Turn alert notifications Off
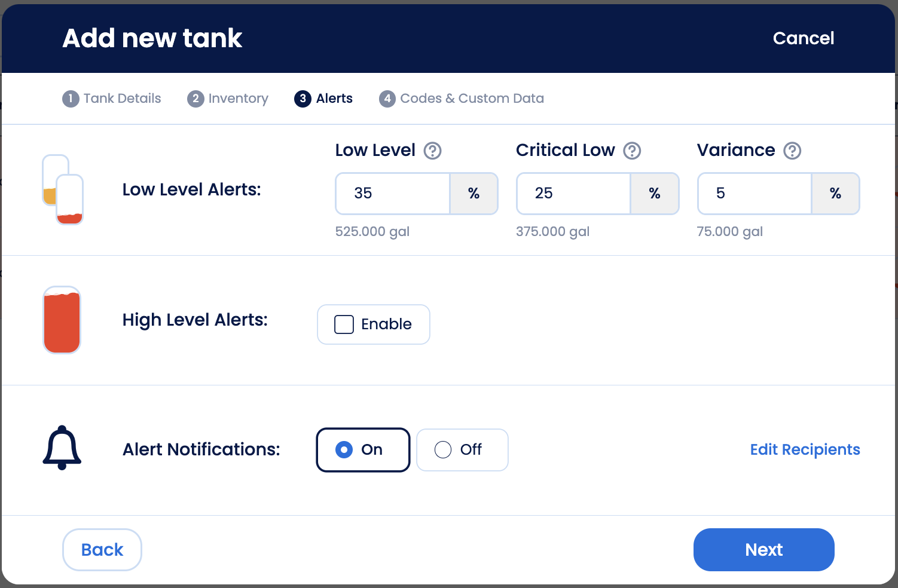The image size is (898, 588). tap(443, 450)
